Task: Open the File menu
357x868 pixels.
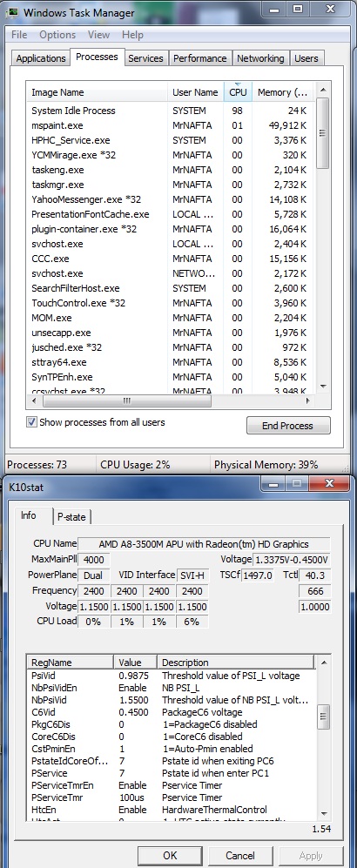Action: (x=19, y=34)
